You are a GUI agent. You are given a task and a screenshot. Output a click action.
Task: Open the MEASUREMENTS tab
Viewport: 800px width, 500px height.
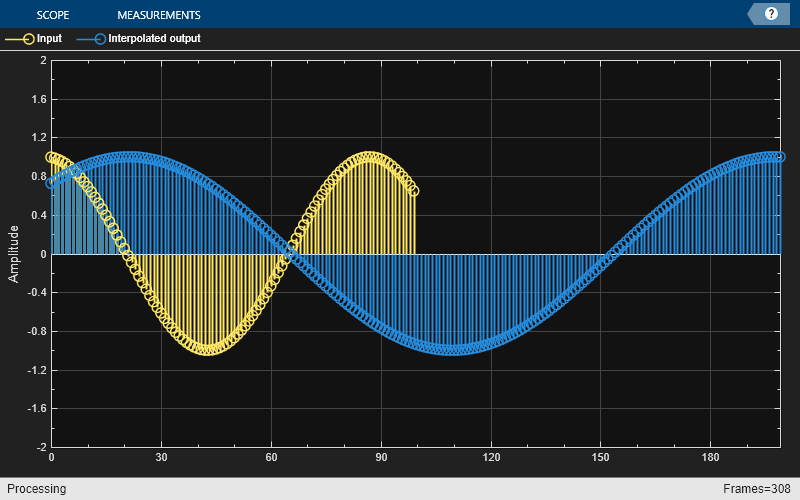159,15
